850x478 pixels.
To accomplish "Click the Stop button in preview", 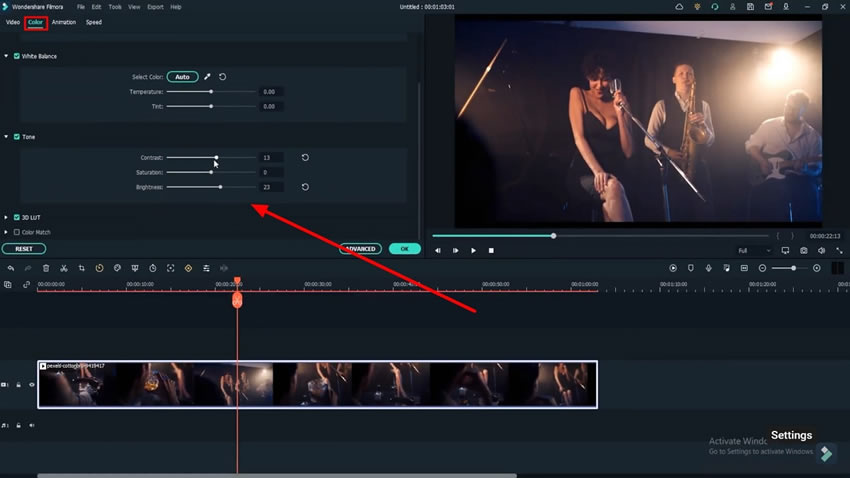I will 491,250.
